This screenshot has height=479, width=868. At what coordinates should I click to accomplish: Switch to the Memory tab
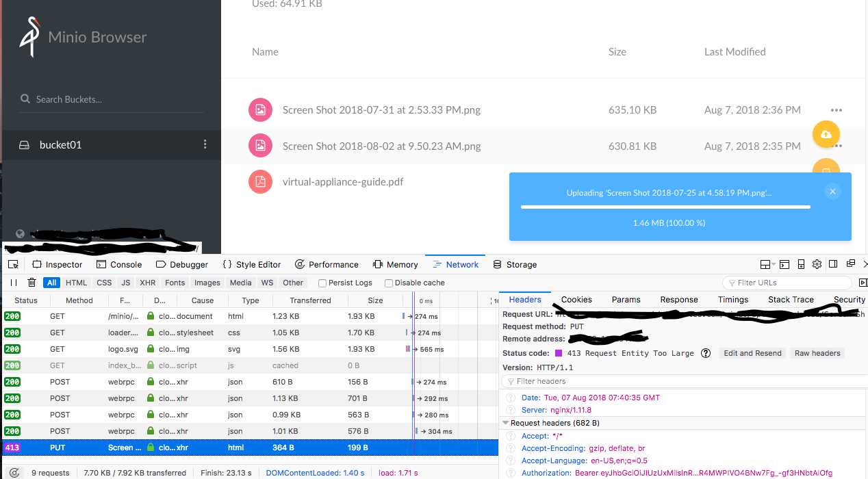395,265
